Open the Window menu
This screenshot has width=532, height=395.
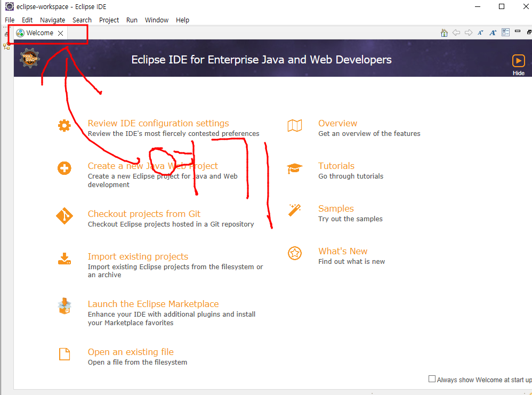pyautogui.click(x=157, y=20)
